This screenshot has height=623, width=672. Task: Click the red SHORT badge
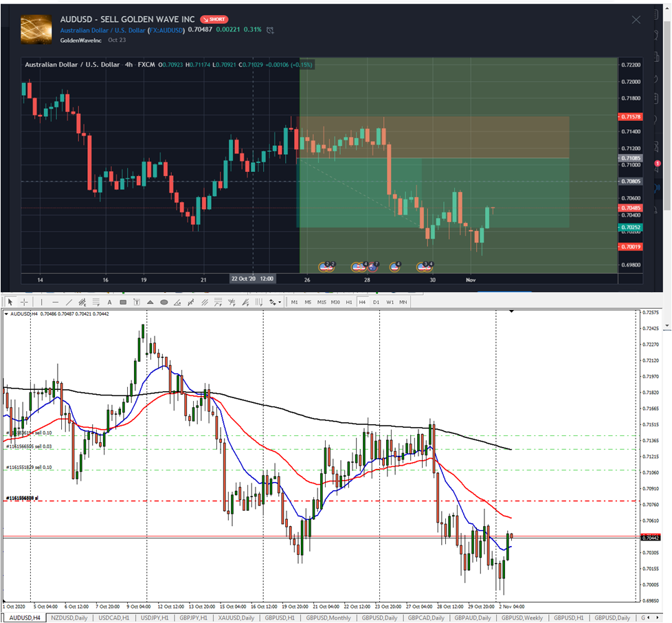point(214,19)
